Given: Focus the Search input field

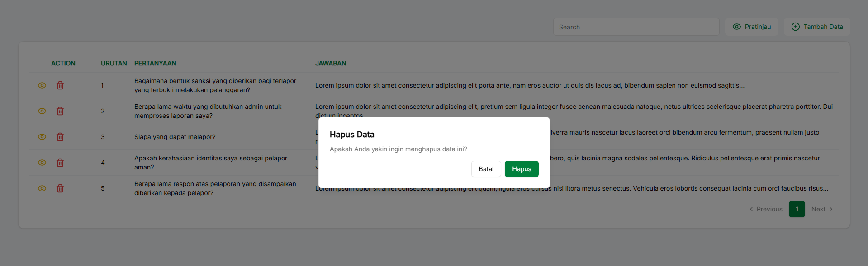Looking at the screenshot, I should pos(636,27).
